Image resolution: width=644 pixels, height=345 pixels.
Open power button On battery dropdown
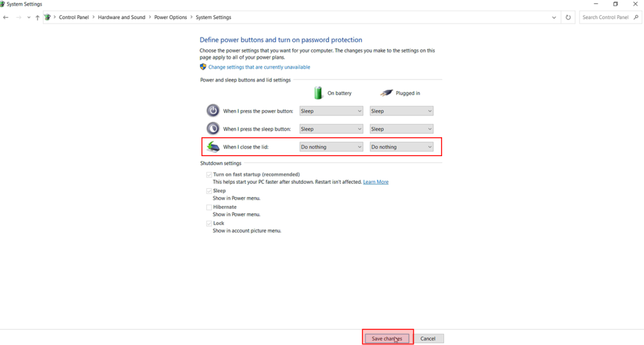331,111
